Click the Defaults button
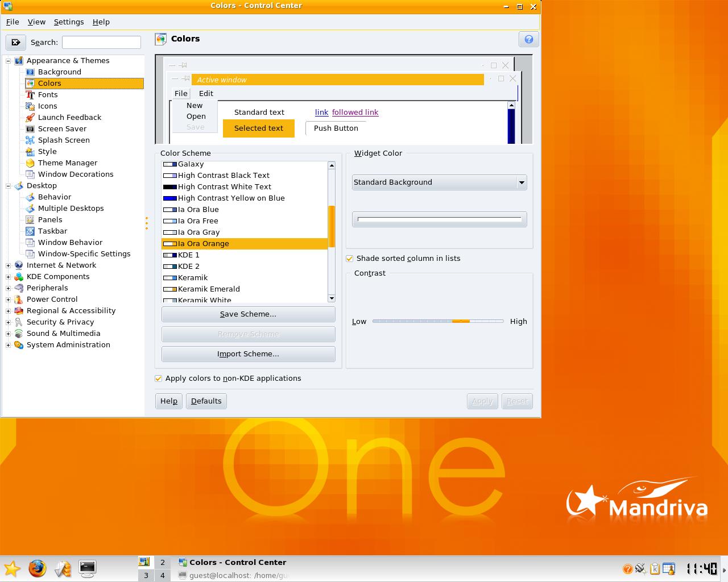Image resolution: width=728 pixels, height=582 pixels. (x=206, y=401)
